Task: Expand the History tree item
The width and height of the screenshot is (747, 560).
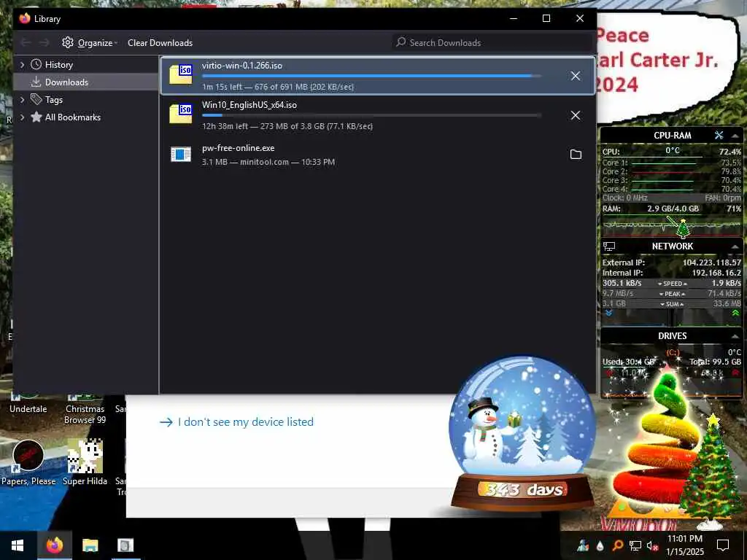Action: (x=22, y=64)
